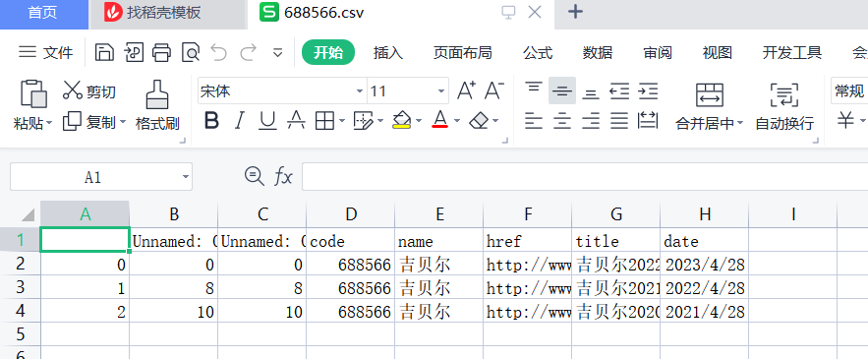This screenshot has width=868, height=359.
Task: Click the draw border pencil icon
Action: (363, 120)
